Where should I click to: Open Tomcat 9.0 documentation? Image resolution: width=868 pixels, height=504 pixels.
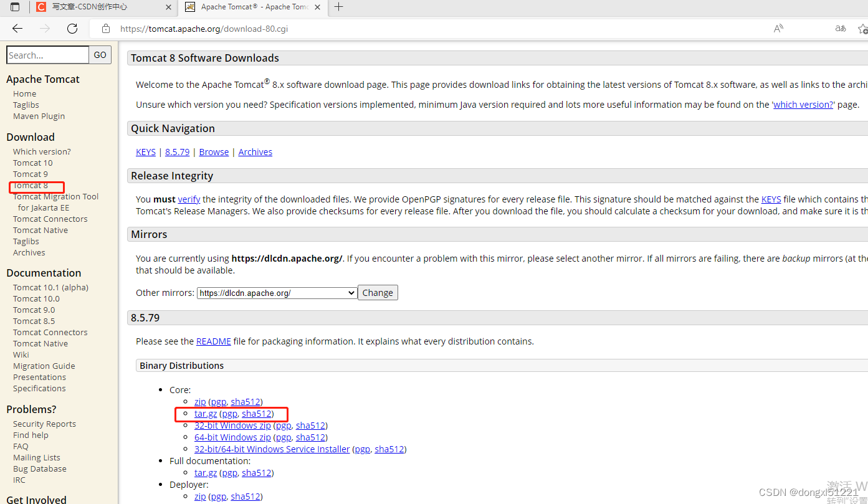click(x=34, y=310)
